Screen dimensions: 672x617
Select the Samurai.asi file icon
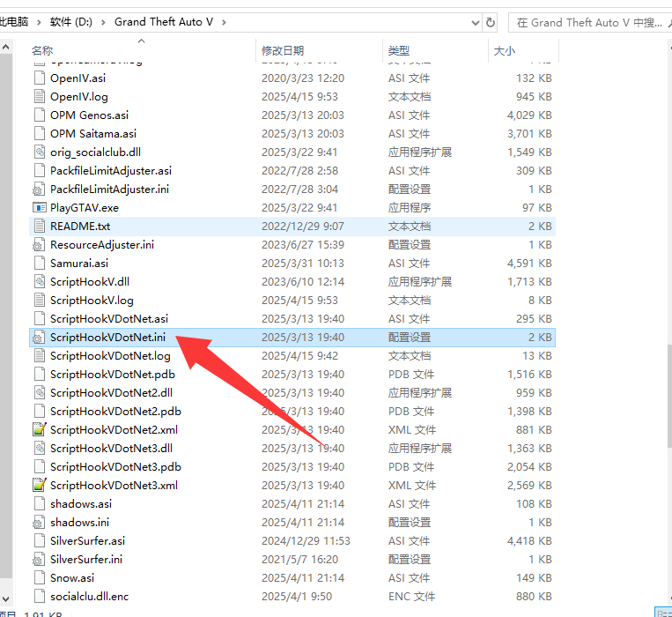[40, 263]
